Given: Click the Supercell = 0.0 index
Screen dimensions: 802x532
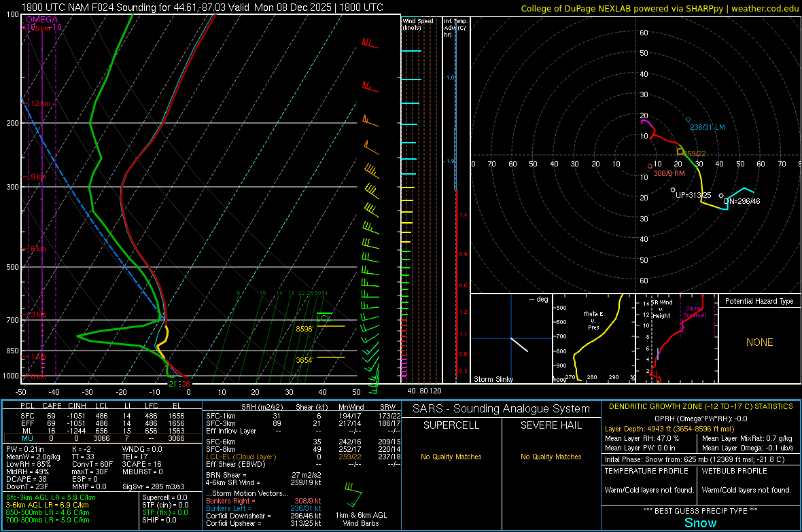Looking at the screenshot, I should point(164,497).
